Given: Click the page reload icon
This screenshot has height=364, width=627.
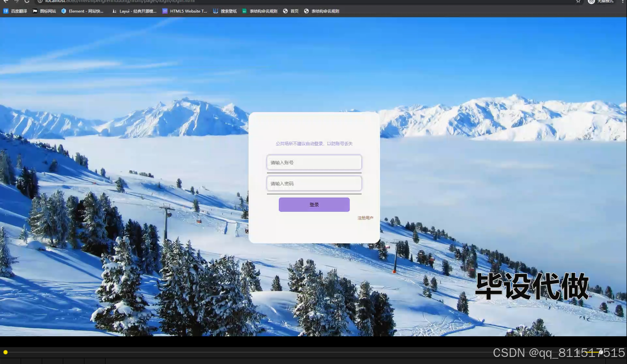Looking at the screenshot, I should [27, 1].
